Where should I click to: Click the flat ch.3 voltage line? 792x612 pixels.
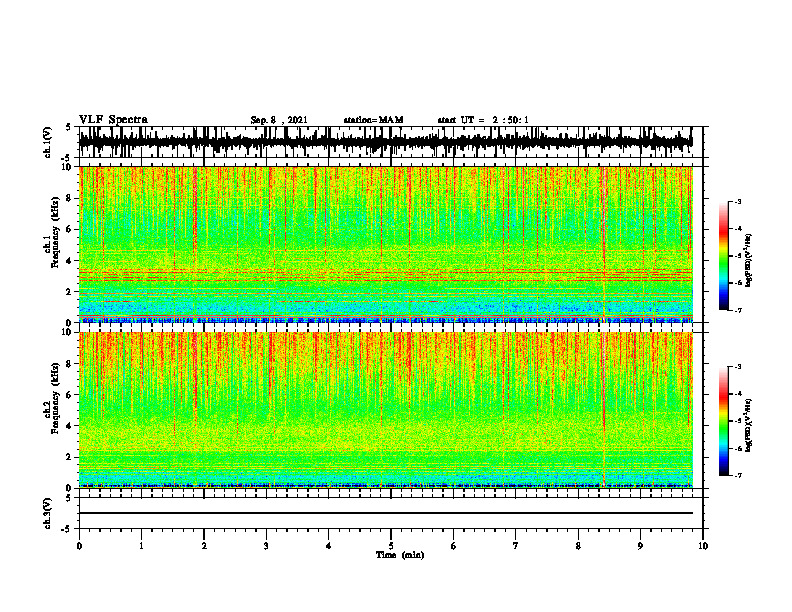pos(385,513)
